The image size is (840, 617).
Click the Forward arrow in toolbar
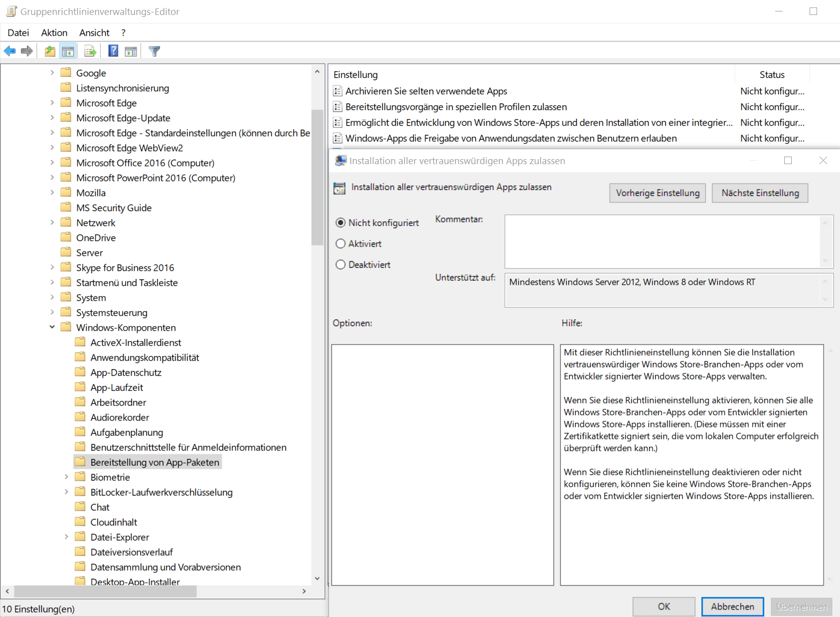tap(27, 51)
